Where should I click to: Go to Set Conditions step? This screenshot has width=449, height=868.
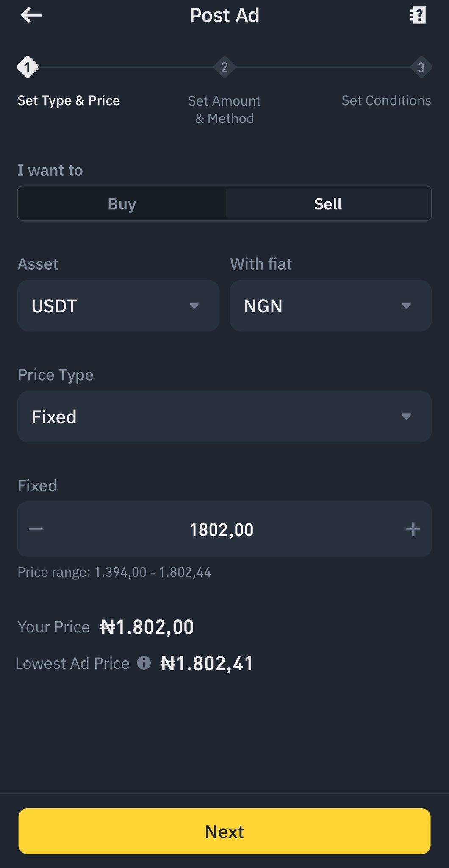[x=386, y=101]
